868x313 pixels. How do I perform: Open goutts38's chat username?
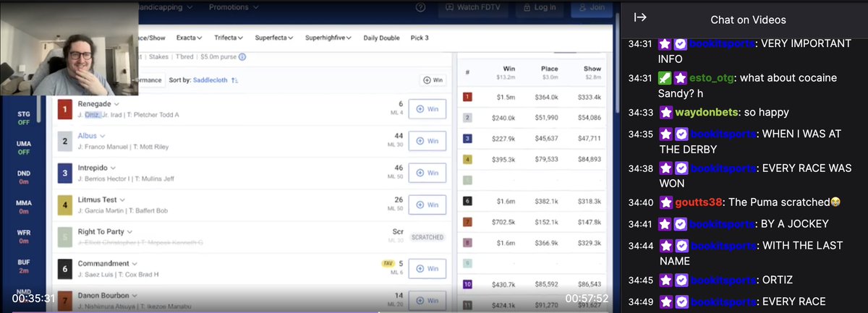pos(699,203)
